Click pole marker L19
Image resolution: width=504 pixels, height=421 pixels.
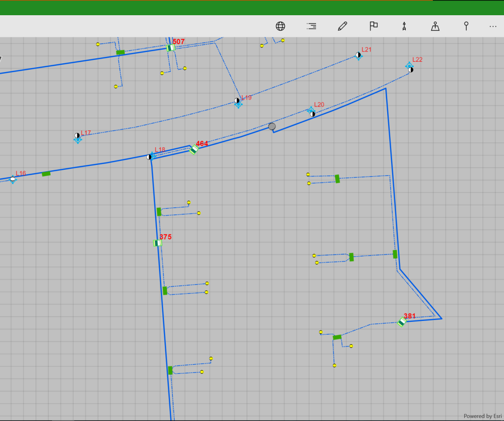pyautogui.click(x=238, y=102)
